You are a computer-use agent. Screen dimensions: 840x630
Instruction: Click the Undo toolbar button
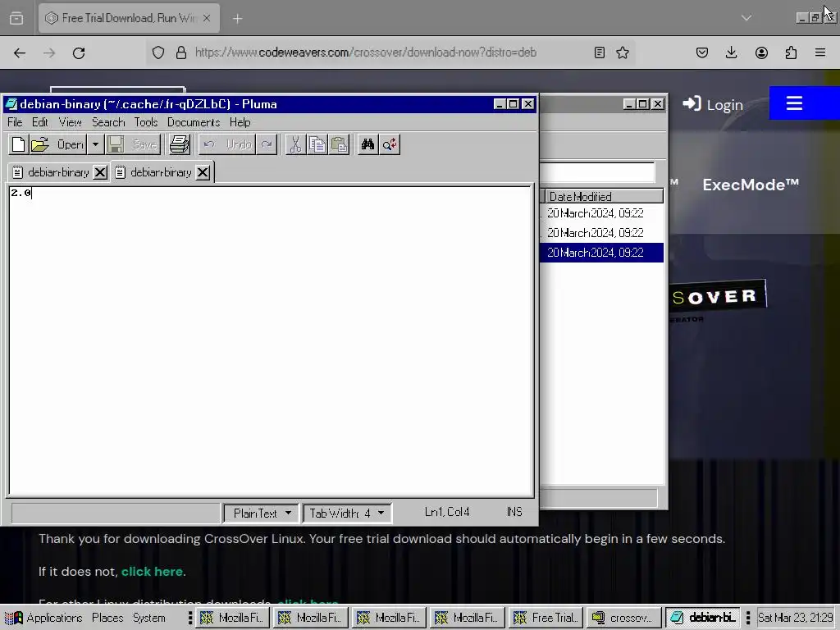pyautogui.click(x=228, y=144)
